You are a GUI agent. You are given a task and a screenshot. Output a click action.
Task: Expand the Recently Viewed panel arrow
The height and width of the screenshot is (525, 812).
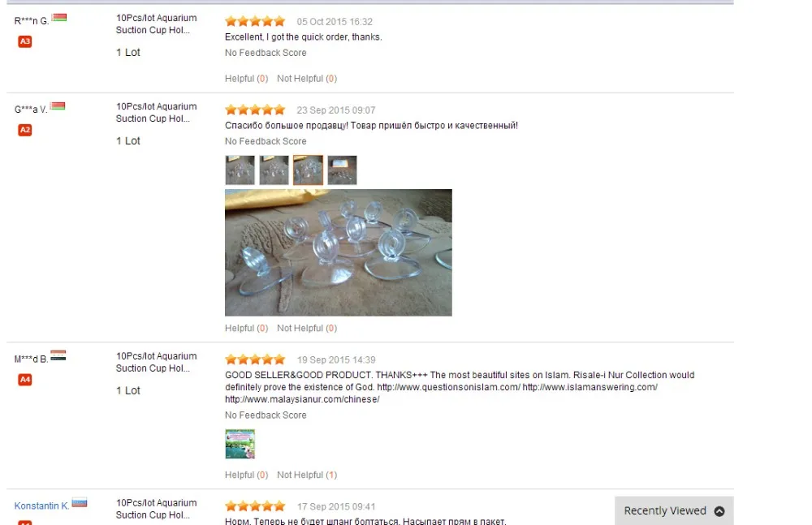point(719,511)
